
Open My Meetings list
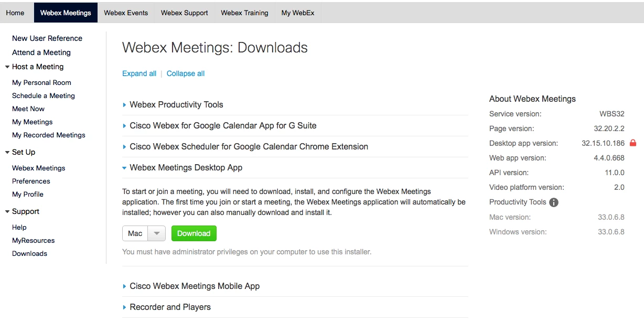(33, 122)
